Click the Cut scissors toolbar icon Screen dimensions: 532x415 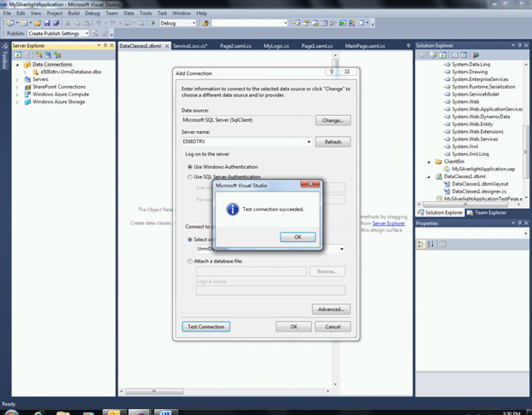pyautogui.click(x=68, y=23)
